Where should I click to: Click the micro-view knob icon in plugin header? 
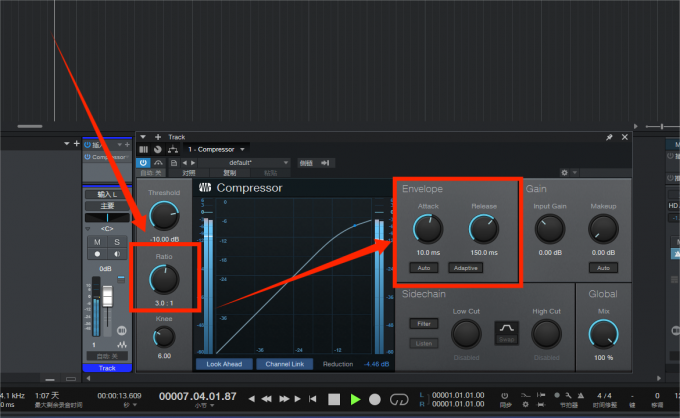click(158, 150)
